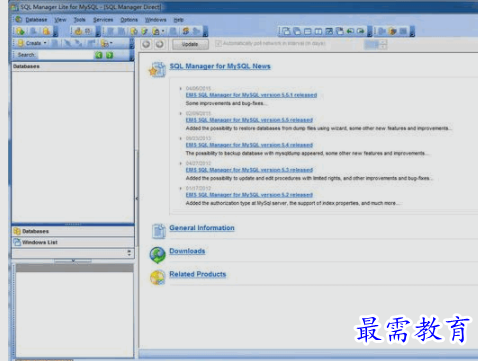Open the Database menu
This screenshot has height=361, width=478.
pyautogui.click(x=36, y=20)
